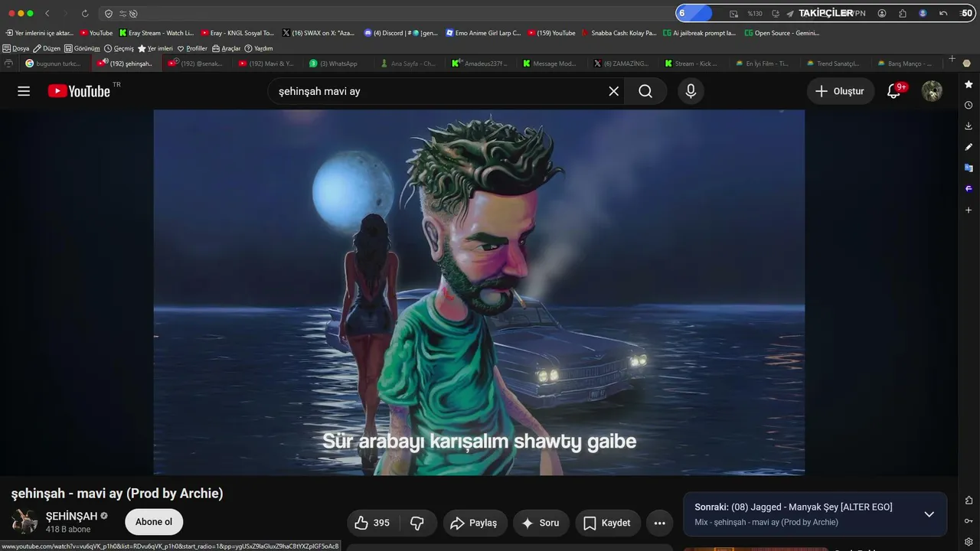Viewport: 980px width, 551px height.
Task: Switch to the WhatsApp tab
Action: click(x=338, y=64)
